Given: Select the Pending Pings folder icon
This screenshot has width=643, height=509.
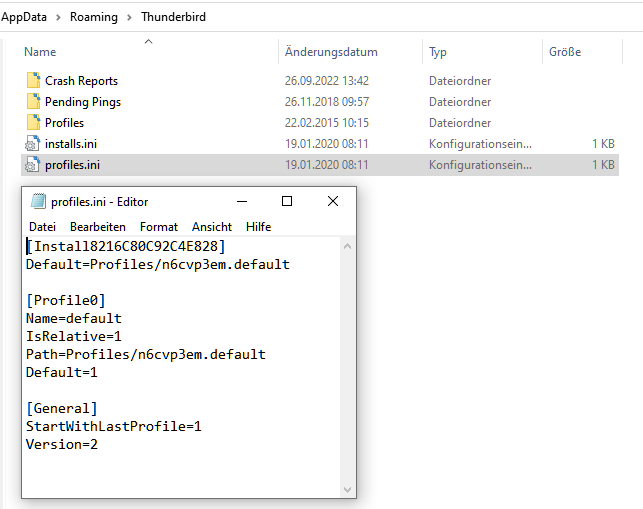Looking at the screenshot, I should point(33,101).
